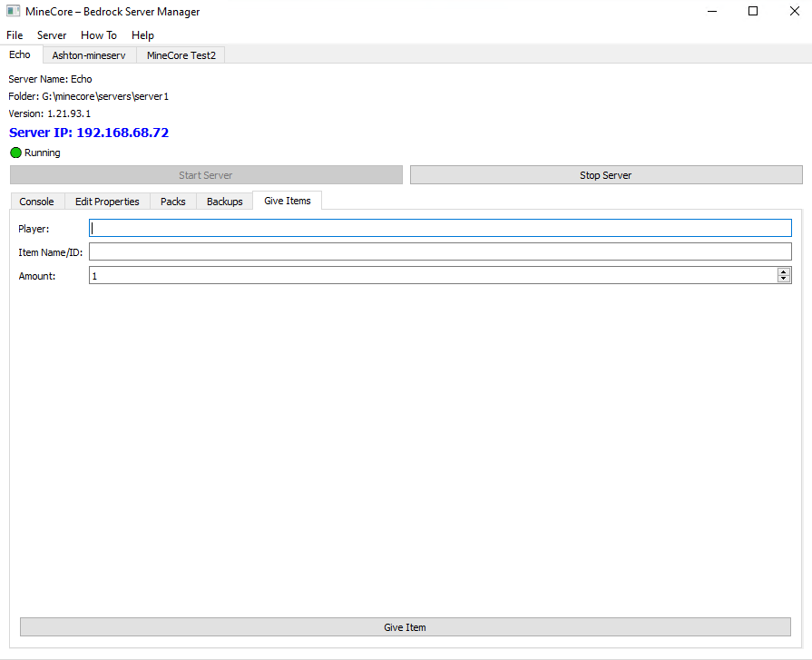Click the MineCore app icon in title bar
Image resolution: width=812 pixels, height=660 pixels.
pyautogui.click(x=13, y=11)
